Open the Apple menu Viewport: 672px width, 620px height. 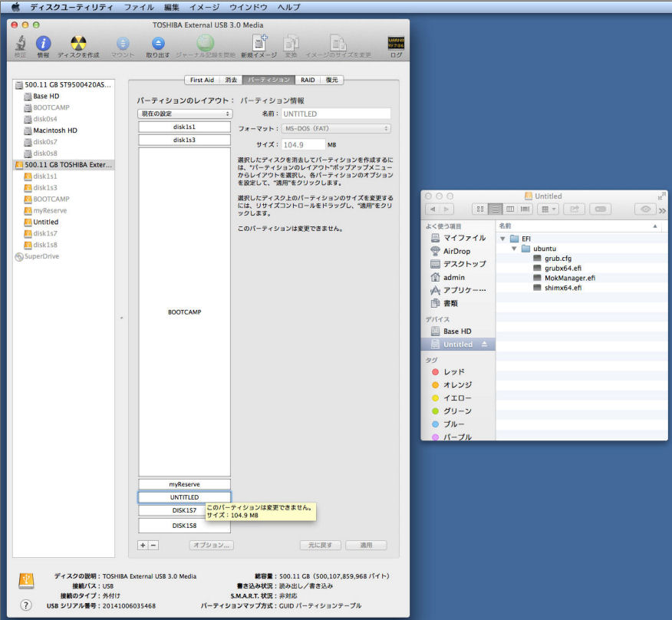tap(15, 7)
